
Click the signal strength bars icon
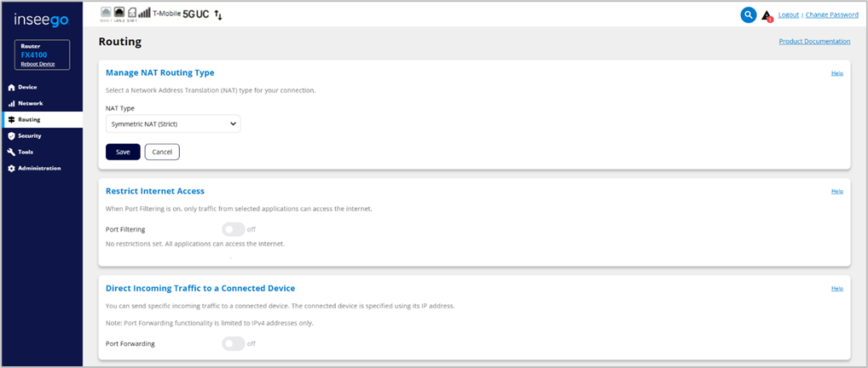[144, 14]
